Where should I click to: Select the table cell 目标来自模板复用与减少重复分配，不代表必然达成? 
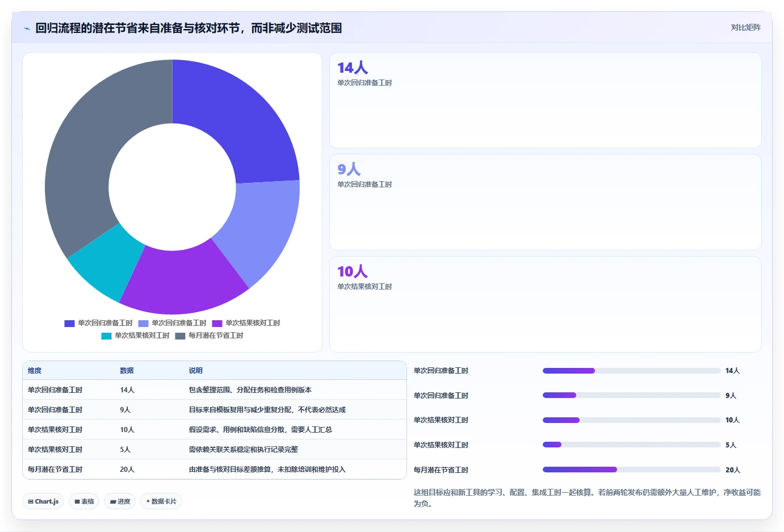click(267, 410)
